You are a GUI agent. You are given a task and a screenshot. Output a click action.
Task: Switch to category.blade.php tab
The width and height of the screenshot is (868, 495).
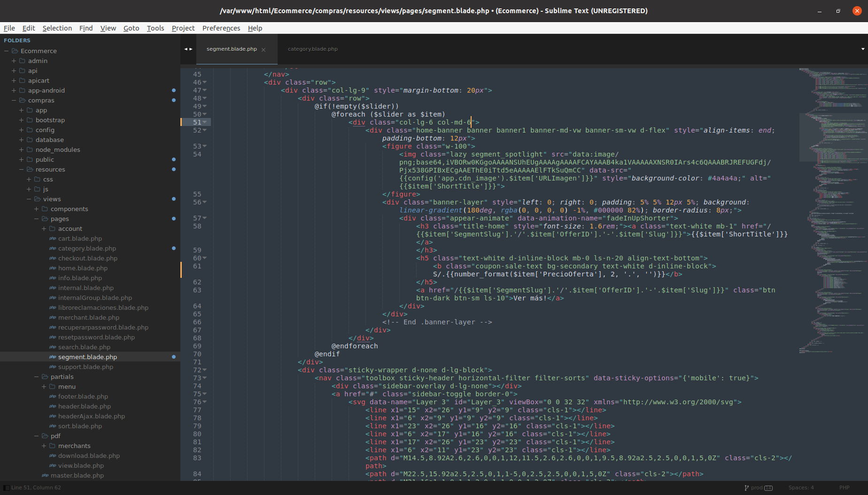312,49
